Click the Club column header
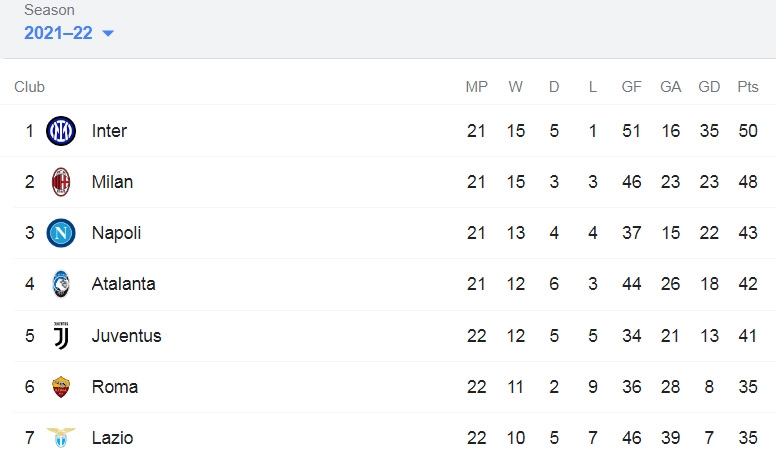The height and width of the screenshot is (460, 776). pos(30,87)
